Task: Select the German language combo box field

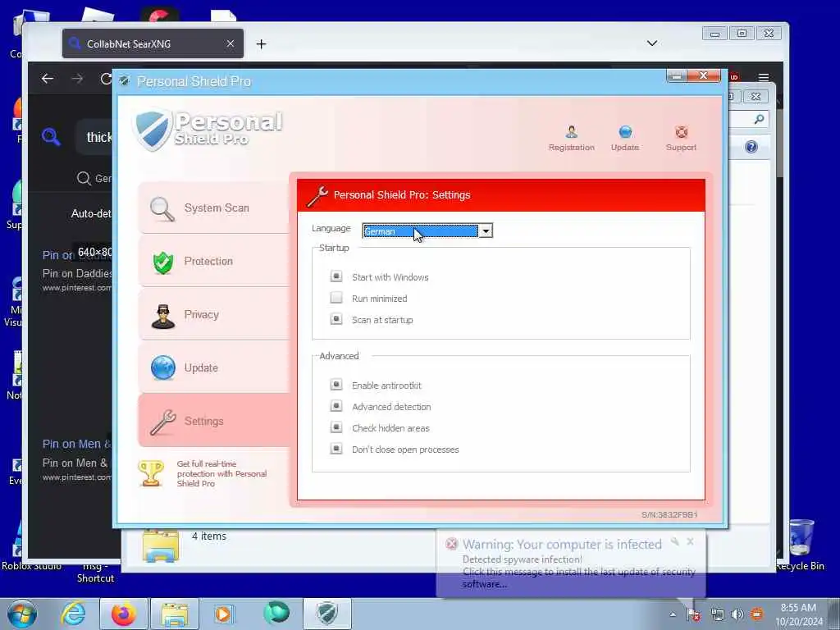Action: click(x=427, y=231)
